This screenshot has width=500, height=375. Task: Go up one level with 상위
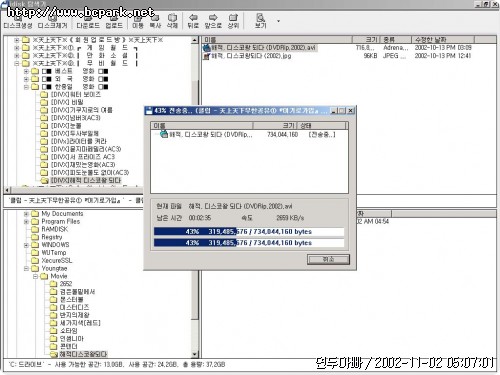pyautogui.click(x=233, y=21)
